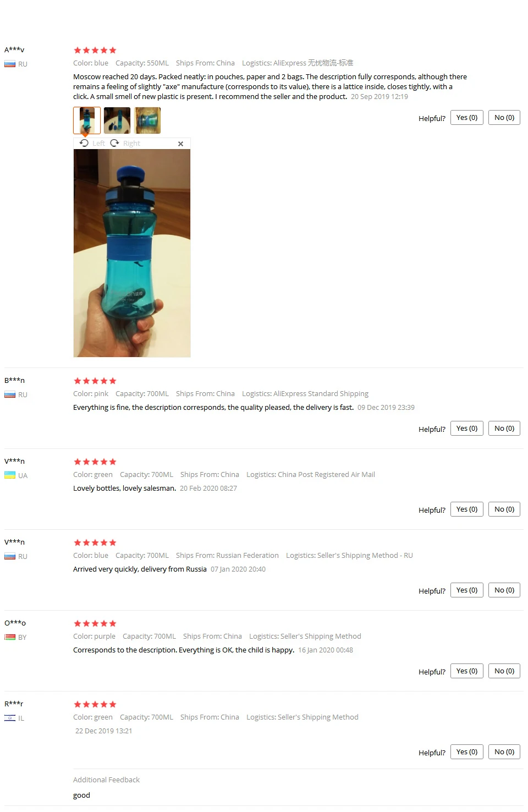Vote No on O***o's purple bottle review
This screenshot has width=528, height=812.
tap(504, 671)
